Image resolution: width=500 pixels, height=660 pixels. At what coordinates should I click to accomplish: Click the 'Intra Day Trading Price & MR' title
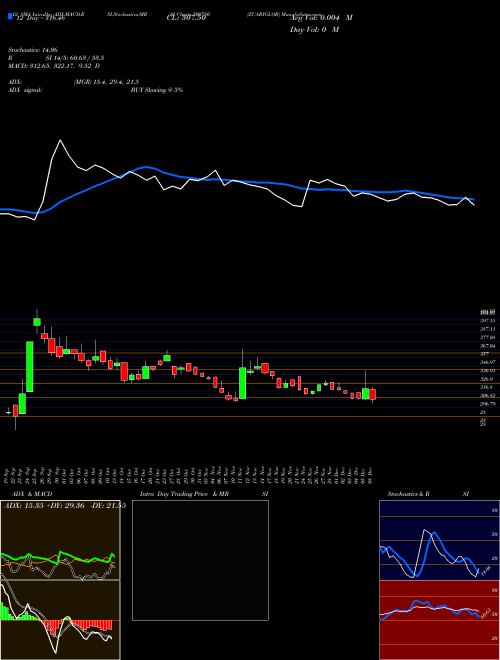[184, 494]
